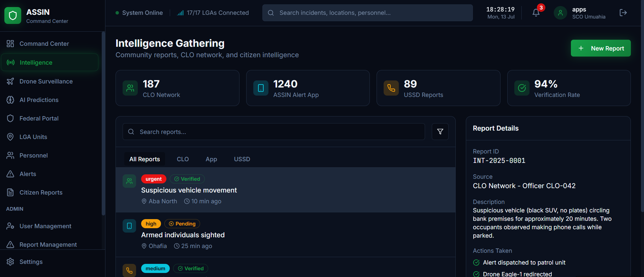Click the Pending status badge
644x277 pixels.
(182, 224)
